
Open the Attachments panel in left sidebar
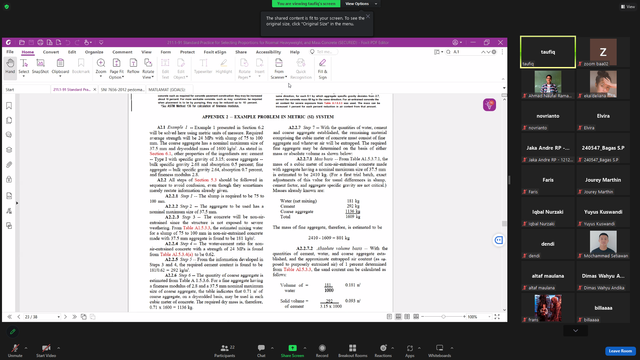click(9, 164)
